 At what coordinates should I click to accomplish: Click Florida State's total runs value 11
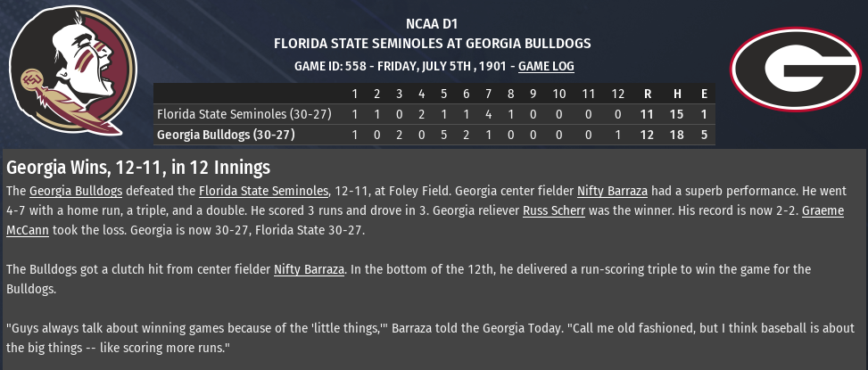pyautogui.click(x=647, y=114)
